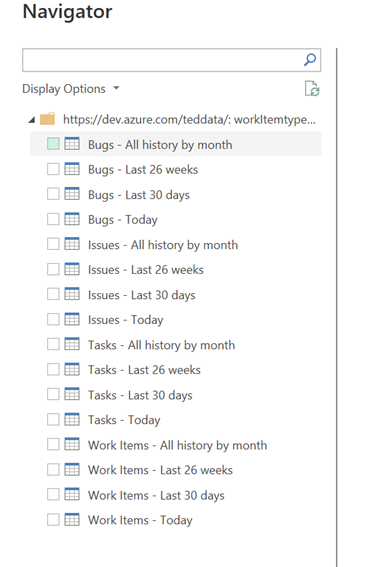Screen dimensions: 386x567
Task: Click table icon beside Bugs - Today
Action: 72,219
